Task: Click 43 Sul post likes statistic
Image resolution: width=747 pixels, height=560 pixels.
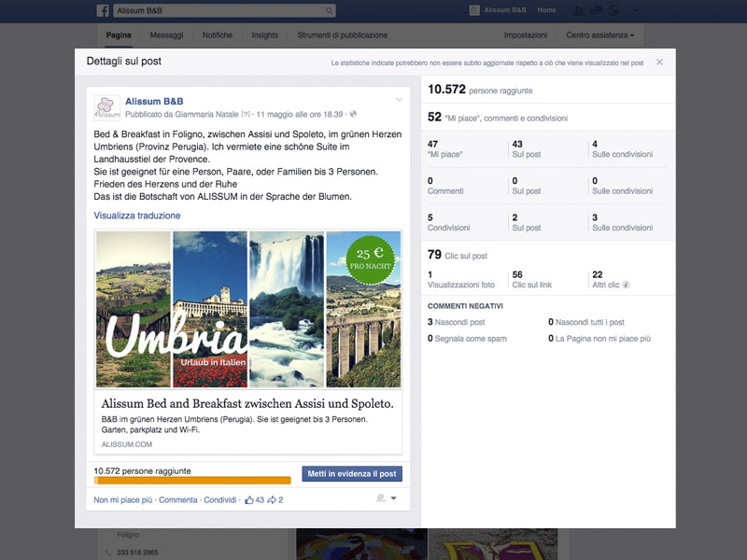Action: 527,149
